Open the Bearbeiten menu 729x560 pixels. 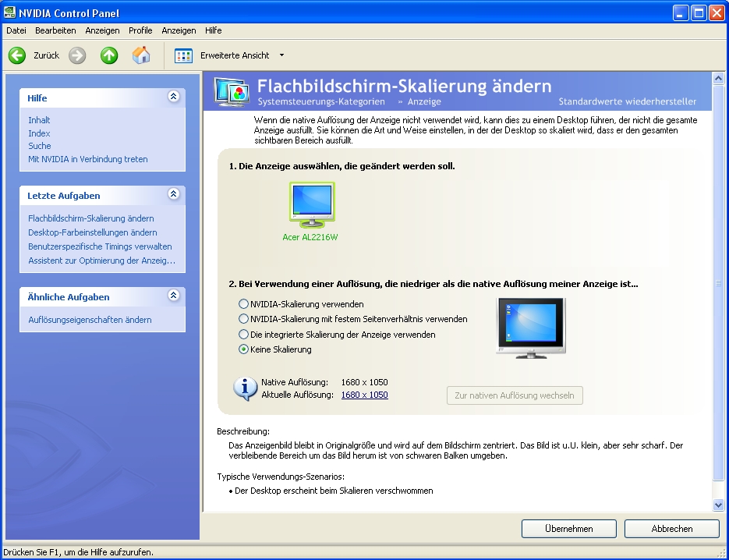(x=55, y=30)
